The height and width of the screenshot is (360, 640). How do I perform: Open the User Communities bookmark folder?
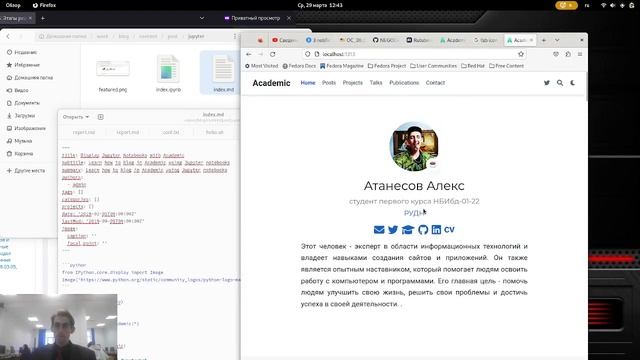click(x=433, y=66)
